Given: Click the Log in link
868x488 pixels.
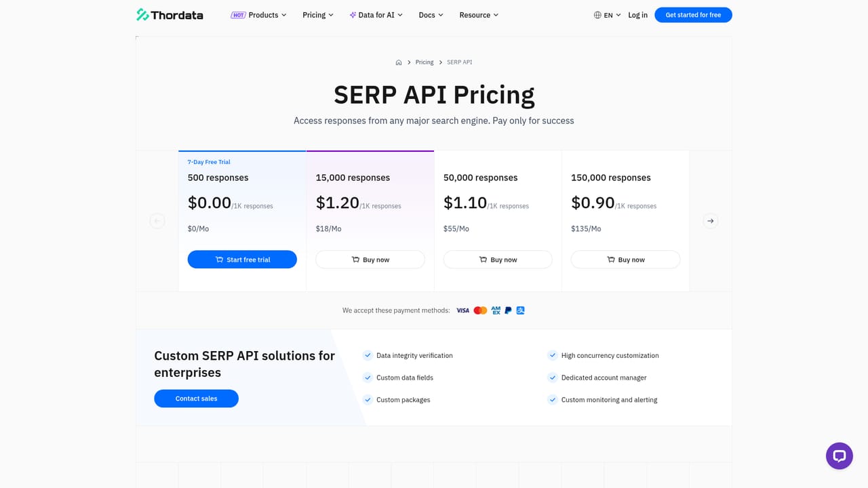Looking at the screenshot, I should tap(637, 15).
